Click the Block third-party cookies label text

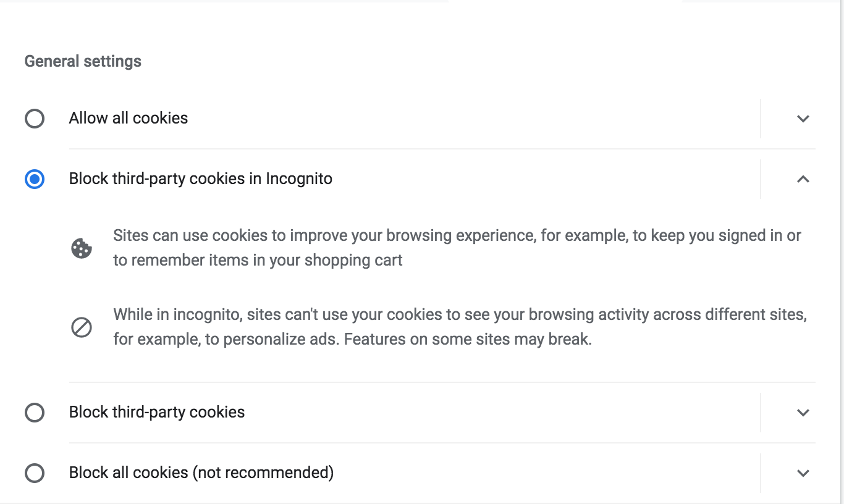click(157, 413)
